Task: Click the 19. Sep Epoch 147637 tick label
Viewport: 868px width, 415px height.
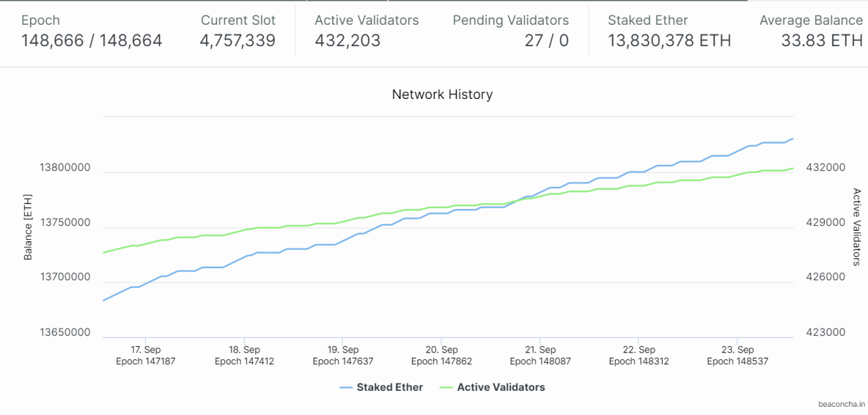Action: pos(343,355)
